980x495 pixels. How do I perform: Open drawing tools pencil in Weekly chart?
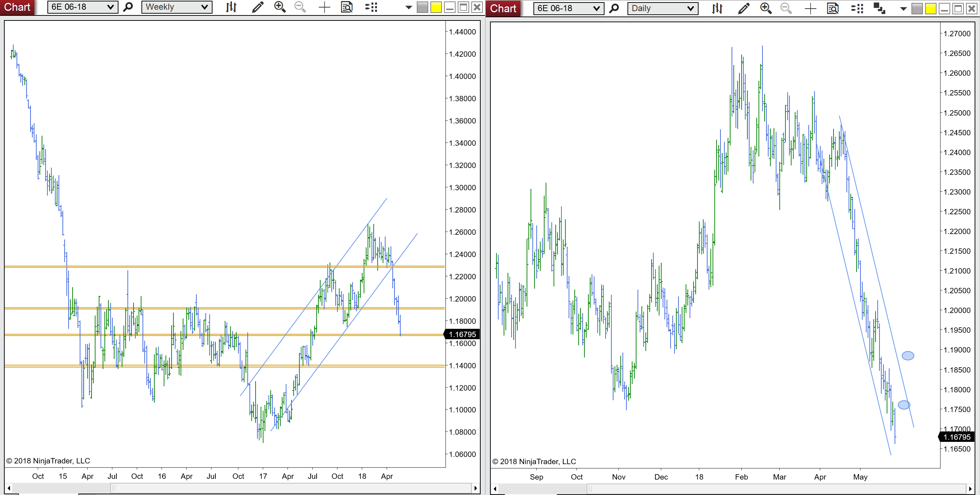(257, 7)
